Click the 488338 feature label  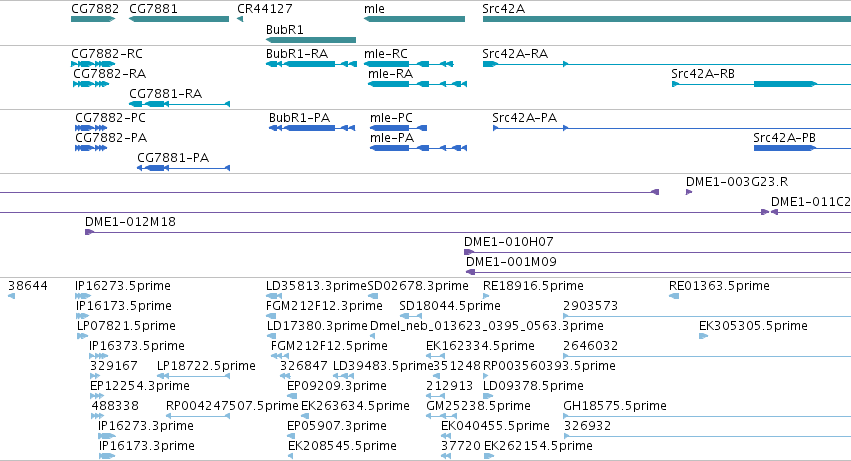[x=115, y=406]
